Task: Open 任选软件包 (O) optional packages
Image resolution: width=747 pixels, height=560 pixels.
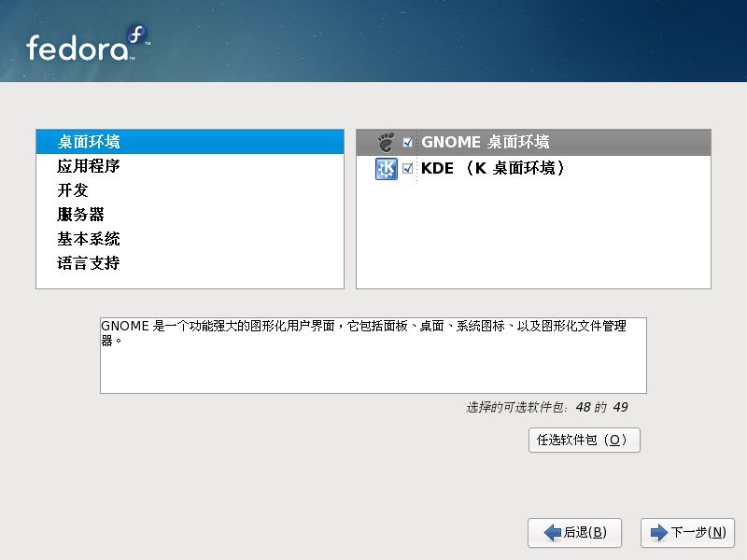Action: click(585, 440)
